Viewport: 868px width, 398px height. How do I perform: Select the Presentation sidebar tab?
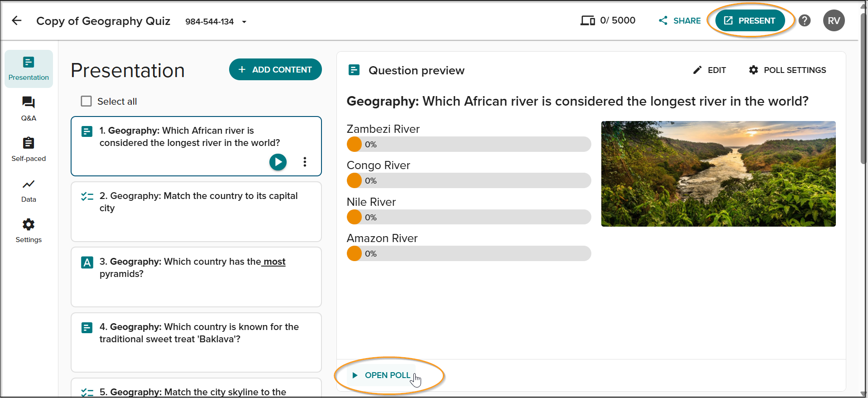29,69
